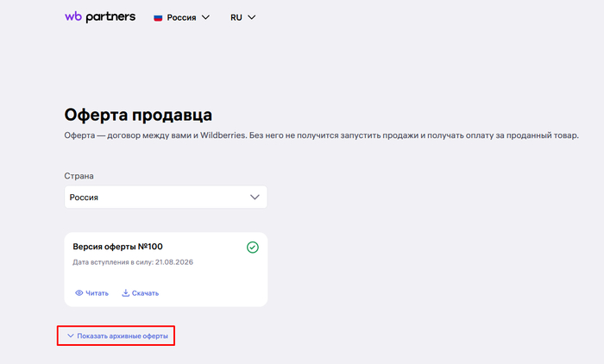Viewport: 604px width, 364px height.
Task: Click the chevron arrow in Страна field
Action: click(255, 198)
